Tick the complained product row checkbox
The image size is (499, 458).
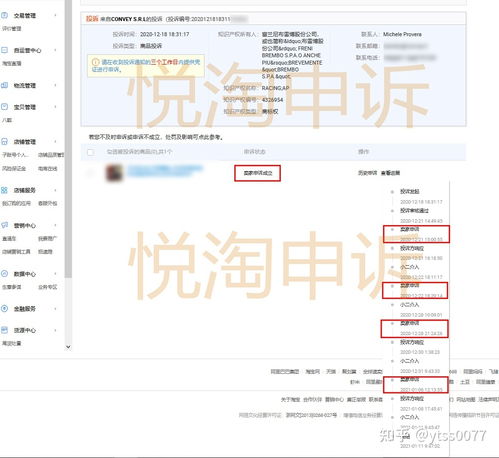(90, 173)
